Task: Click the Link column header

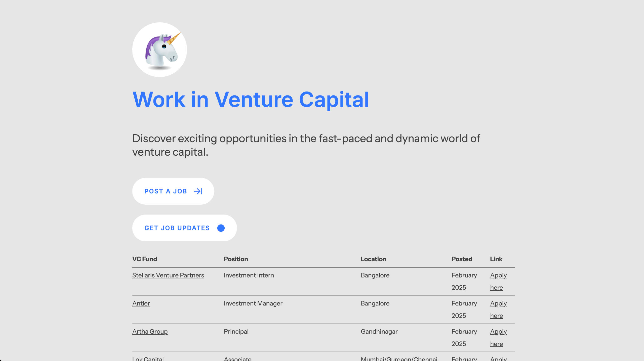Action: tap(496, 259)
